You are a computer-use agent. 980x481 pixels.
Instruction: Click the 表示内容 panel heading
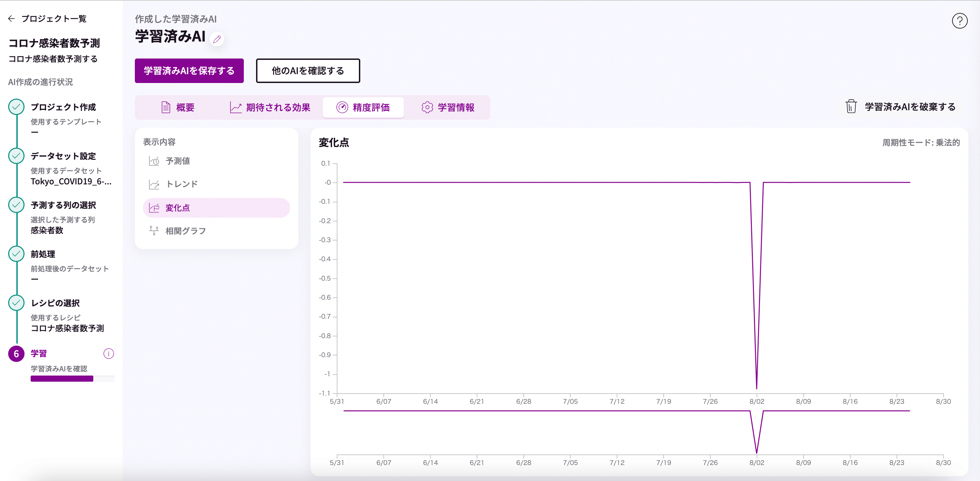(x=159, y=142)
